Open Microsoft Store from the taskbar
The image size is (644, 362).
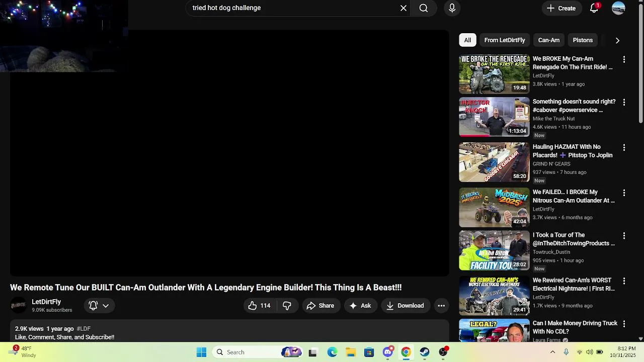point(369,352)
